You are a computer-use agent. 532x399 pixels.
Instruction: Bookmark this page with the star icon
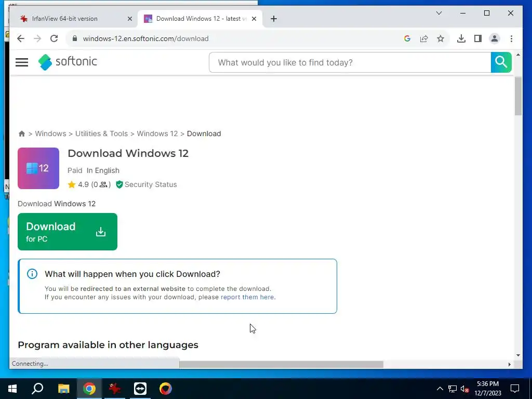coord(441,38)
